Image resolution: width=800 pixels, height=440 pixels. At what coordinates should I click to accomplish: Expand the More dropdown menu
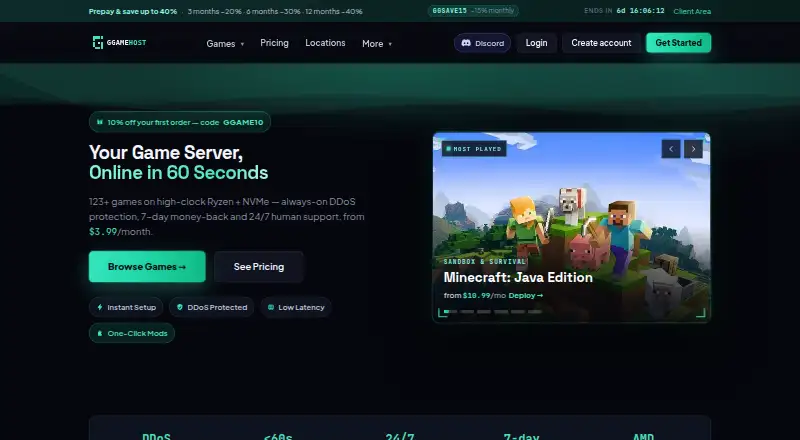pyautogui.click(x=377, y=43)
